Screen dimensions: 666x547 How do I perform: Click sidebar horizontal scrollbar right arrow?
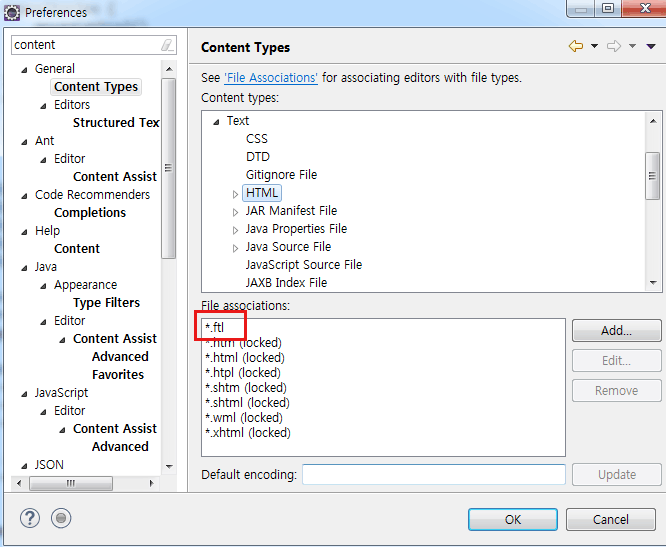[x=152, y=483]
